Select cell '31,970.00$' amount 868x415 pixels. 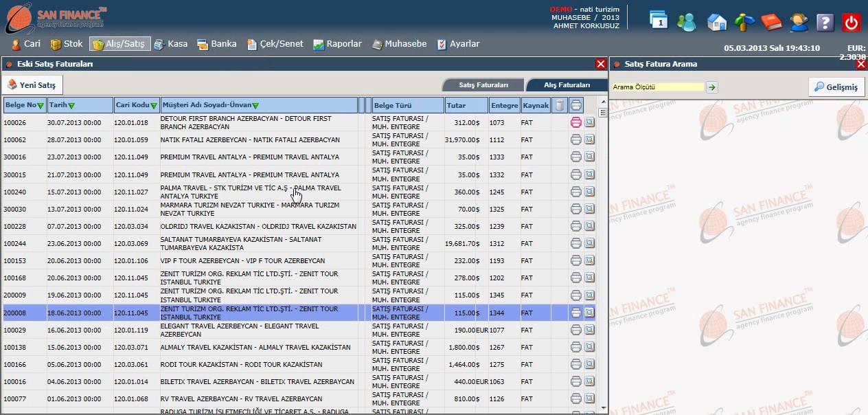click(x=462, y=139)
